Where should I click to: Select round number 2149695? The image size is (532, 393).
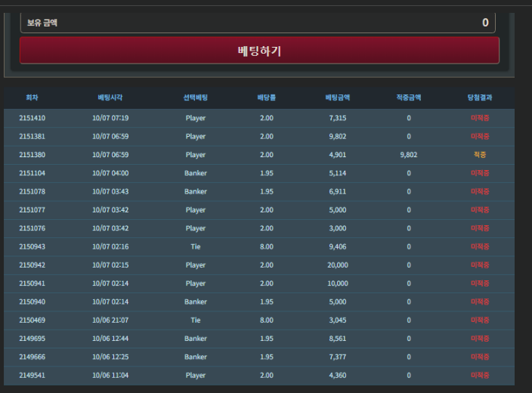coord(32,339)
